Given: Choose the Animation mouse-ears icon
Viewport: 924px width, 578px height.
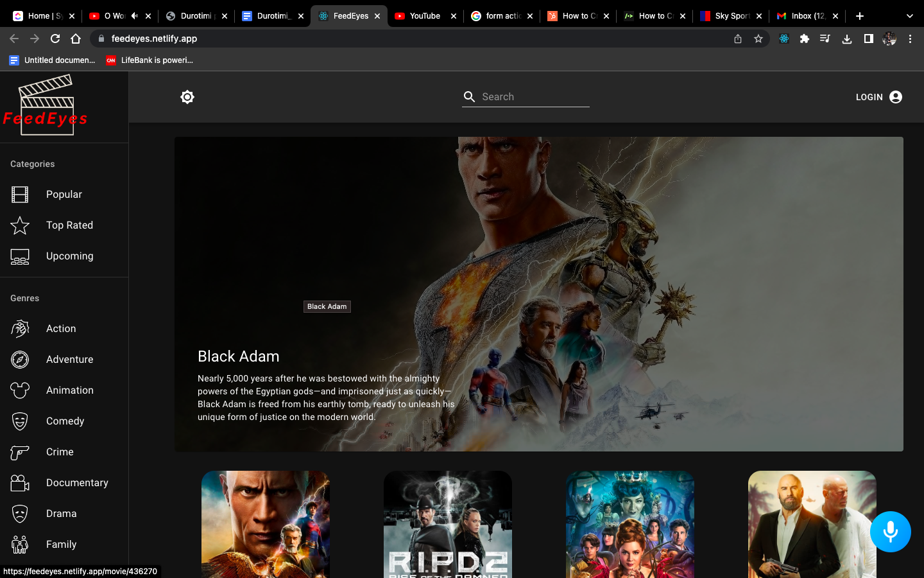Looking at the screenshot, I should (20, 390).
